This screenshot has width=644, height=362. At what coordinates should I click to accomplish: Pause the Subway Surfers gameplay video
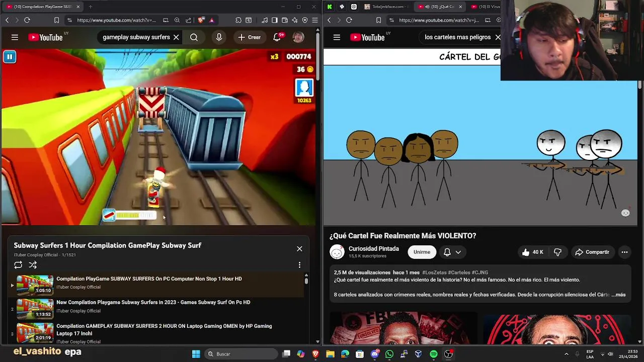tap(10, 57)
